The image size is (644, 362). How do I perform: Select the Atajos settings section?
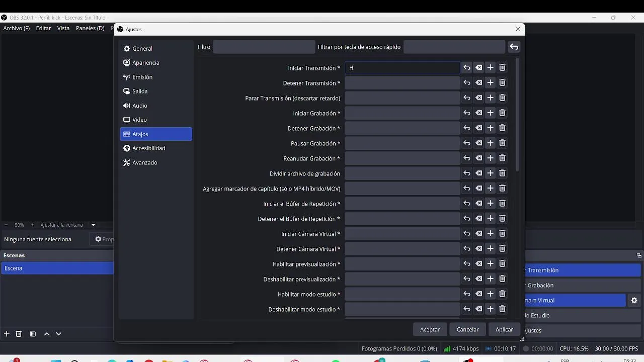click(156, 134)
